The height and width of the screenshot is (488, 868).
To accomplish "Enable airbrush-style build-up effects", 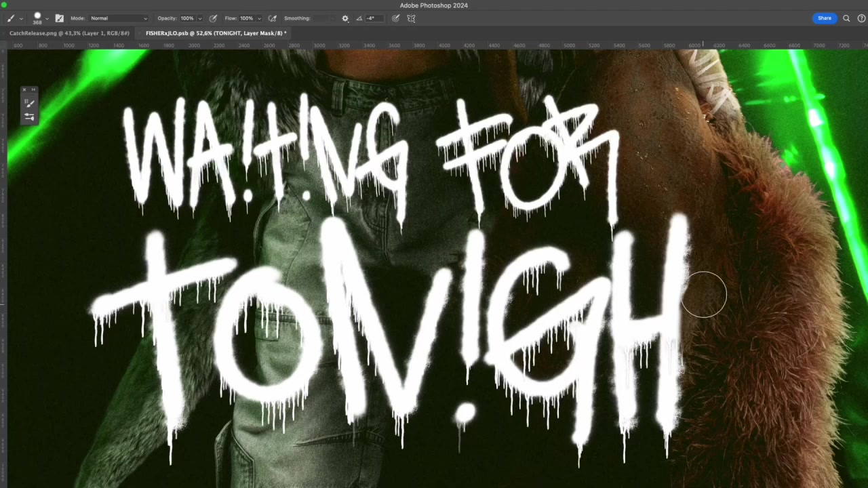I will tap(273, 18).
